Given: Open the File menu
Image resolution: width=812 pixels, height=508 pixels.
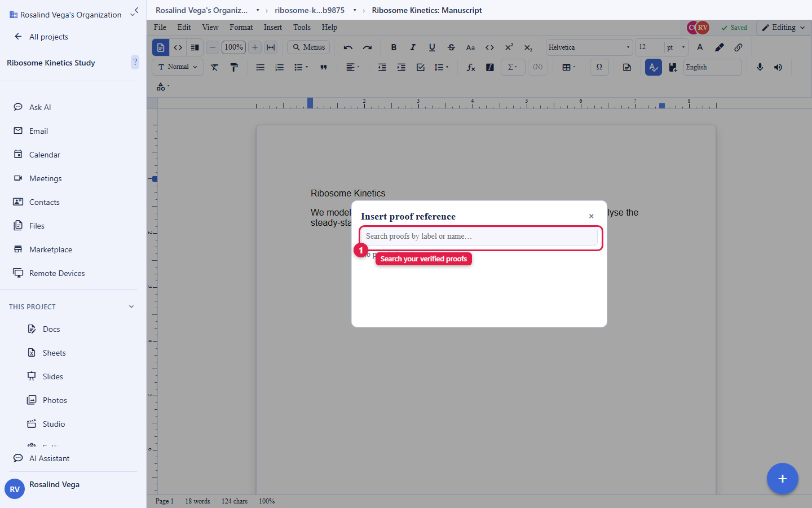Looking at the screenshot, I should click(160, 27).
